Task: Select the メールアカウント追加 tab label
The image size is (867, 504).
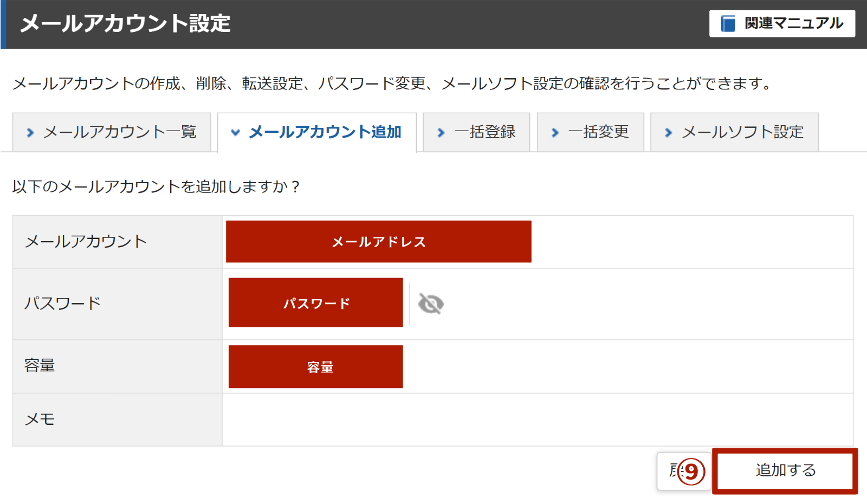Action: pyautogui.click(x=325, y=132)
